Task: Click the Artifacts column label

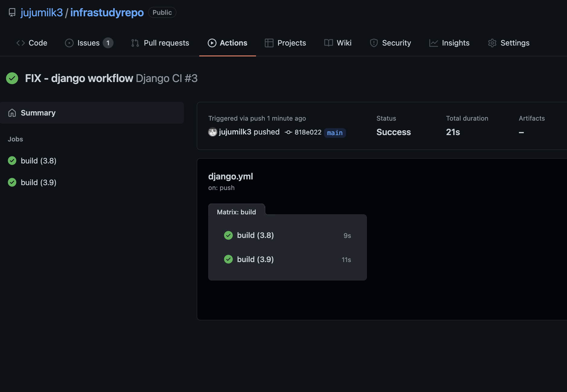Action: [x=532, y=118]
